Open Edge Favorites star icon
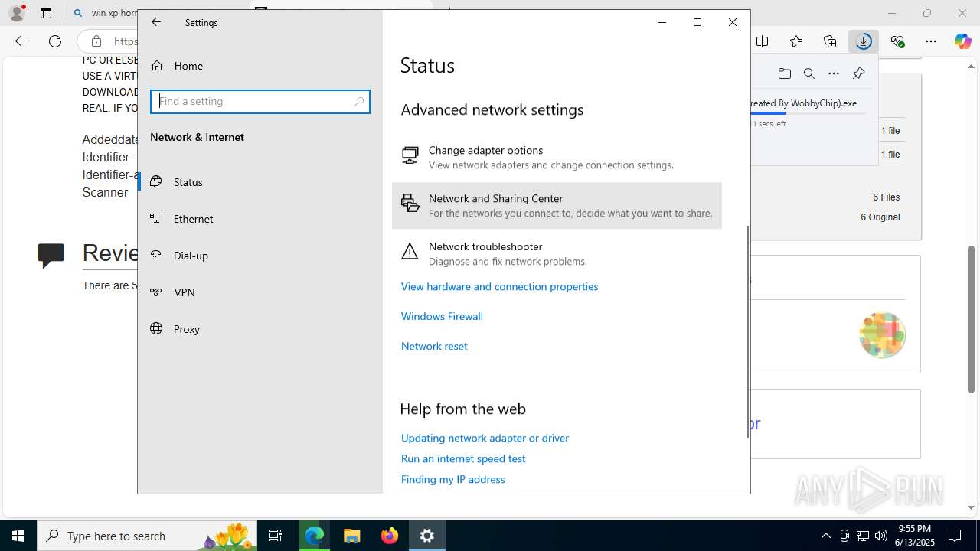This screenshot has height=551, width=980. (x=796, y=41)
